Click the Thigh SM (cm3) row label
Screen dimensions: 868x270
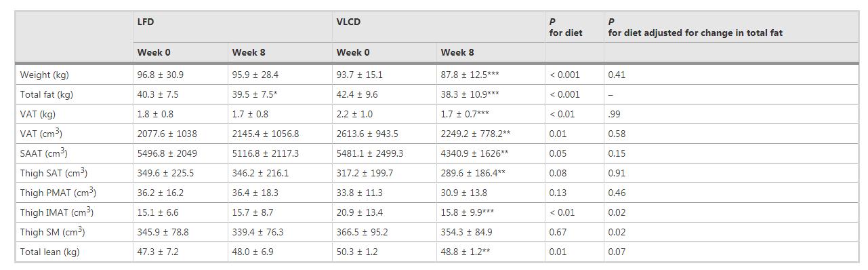click(x=51, y=232)
